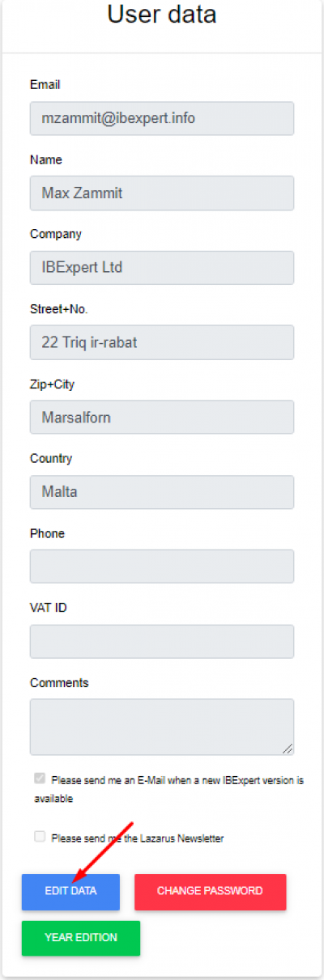Select the Street+No. input field
Screen dimensions: 324x980
(162, 342)
